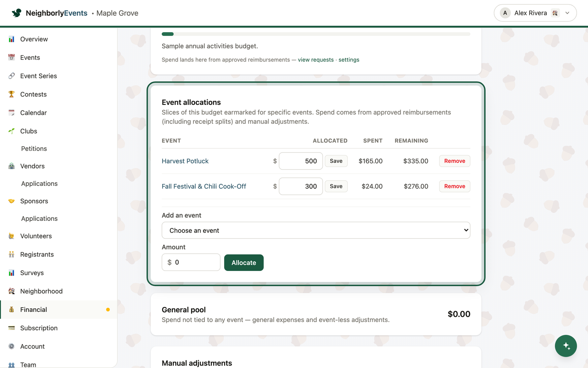Click the NeighborlyEvents squirrel logo

(17, 13)
